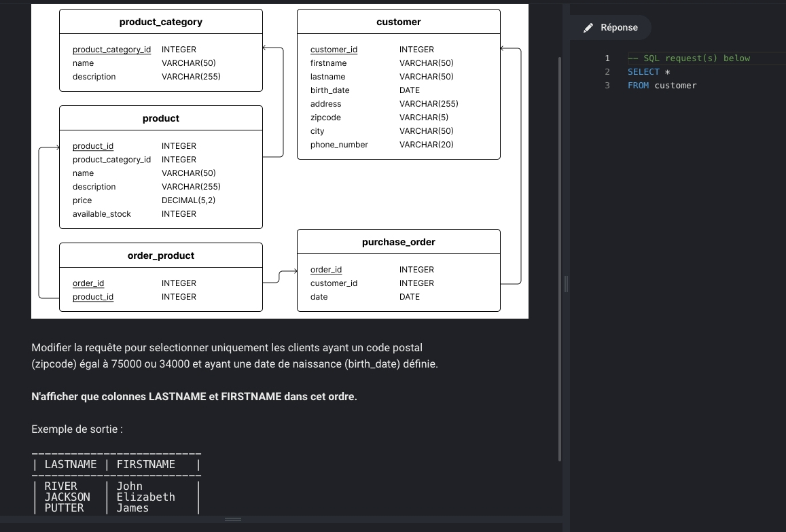Click John in the example output
The image size is (786, 532).
[129, 486]
